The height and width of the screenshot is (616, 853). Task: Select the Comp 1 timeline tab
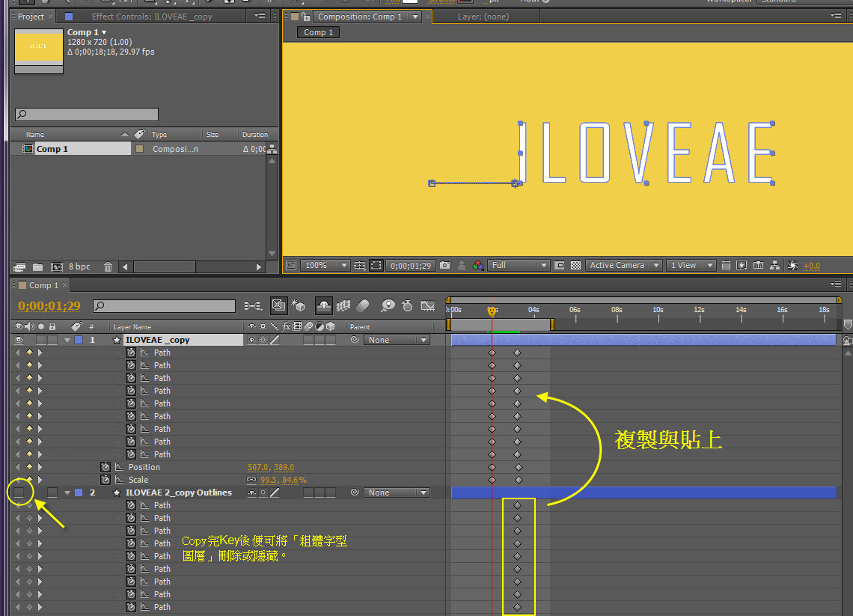click(43, 285)
